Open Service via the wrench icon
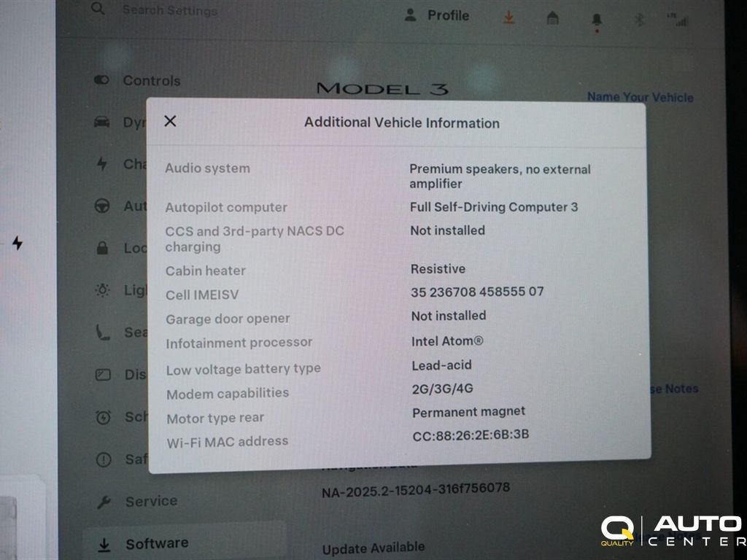747x560 pixels. (103, 501)
